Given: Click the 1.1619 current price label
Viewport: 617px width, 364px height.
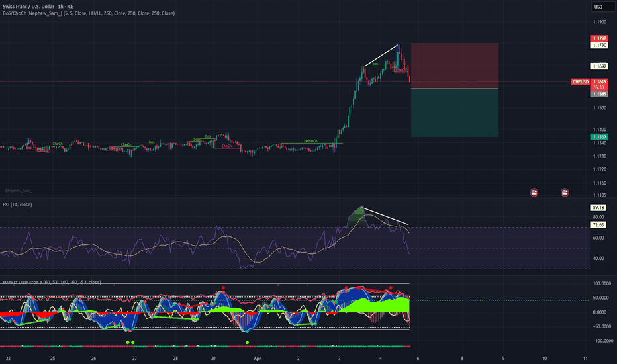Looking at the screenshot, I should pos(599,82).
